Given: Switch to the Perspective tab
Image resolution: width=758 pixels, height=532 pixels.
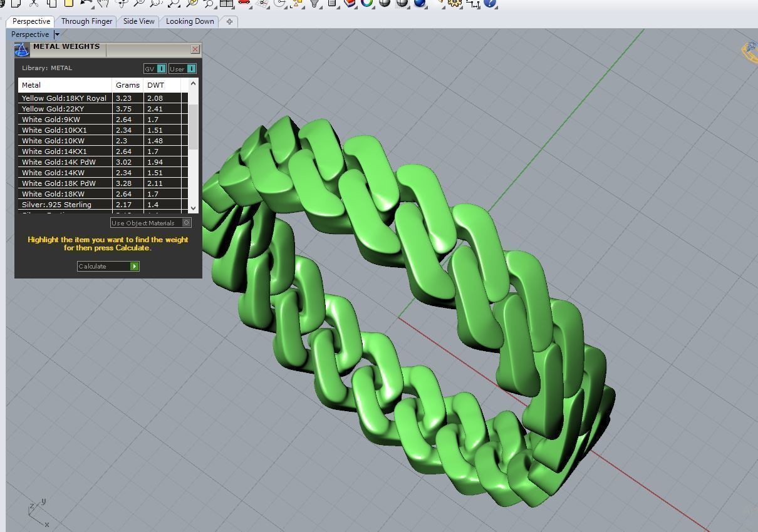Looking at the screenshot, I should pyautogui.click(x=31, y=21).
